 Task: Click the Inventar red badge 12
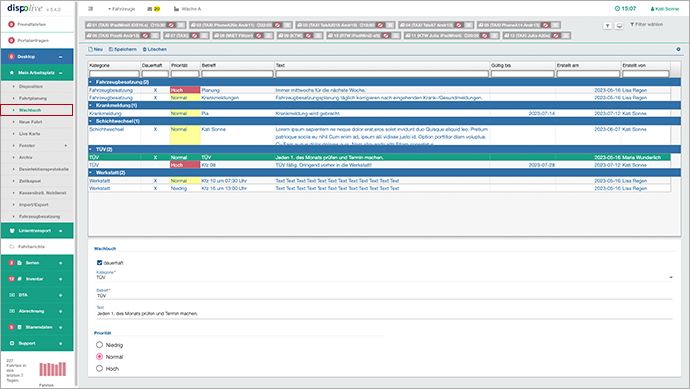point(11,279)
